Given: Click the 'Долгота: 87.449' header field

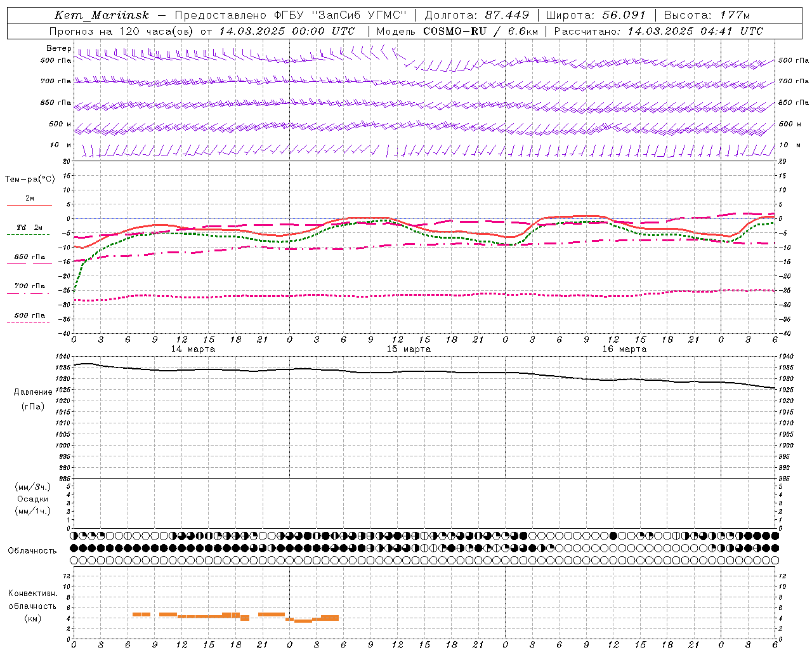Looking at the screenshot, I should (476, 15).
